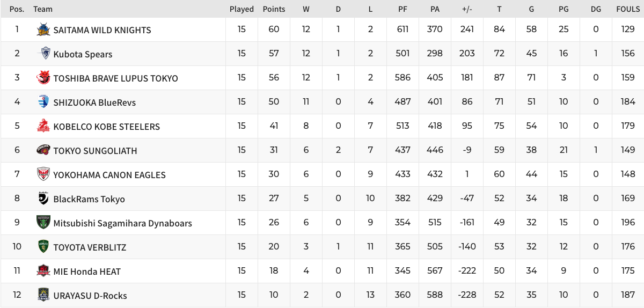644x308 pixels.
Task: Open the SAITAMA WILD KNIGHTS team name
Action: pos(102,30)
